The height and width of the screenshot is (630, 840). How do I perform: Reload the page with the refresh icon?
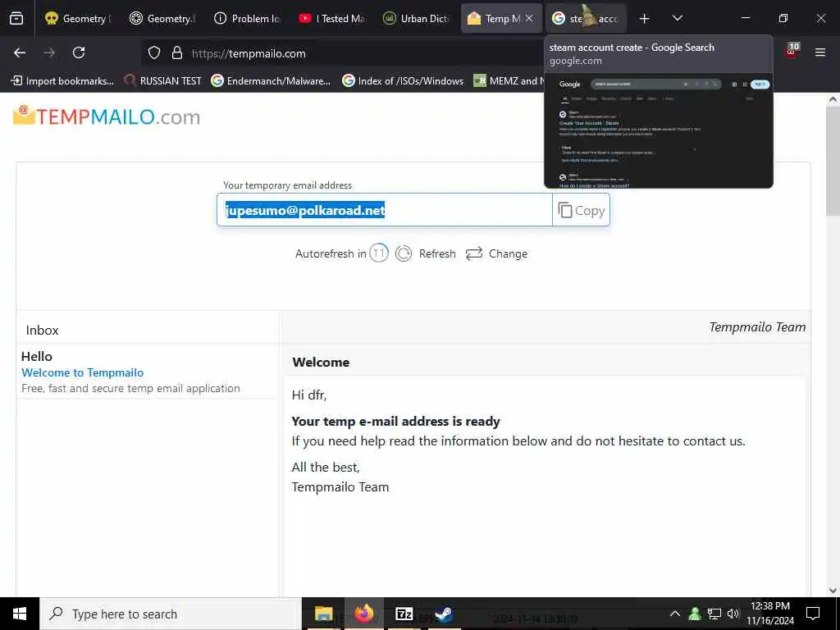click(79, 52)
